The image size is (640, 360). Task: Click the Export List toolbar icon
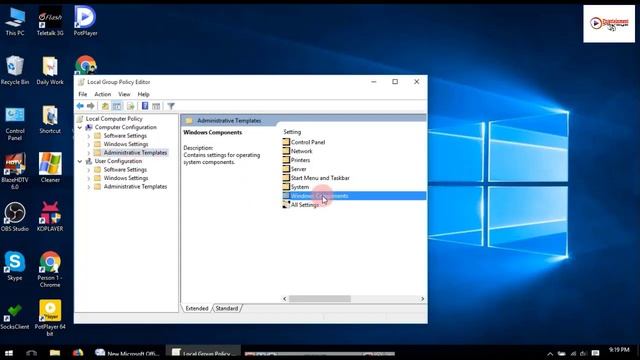pos(131,106)
